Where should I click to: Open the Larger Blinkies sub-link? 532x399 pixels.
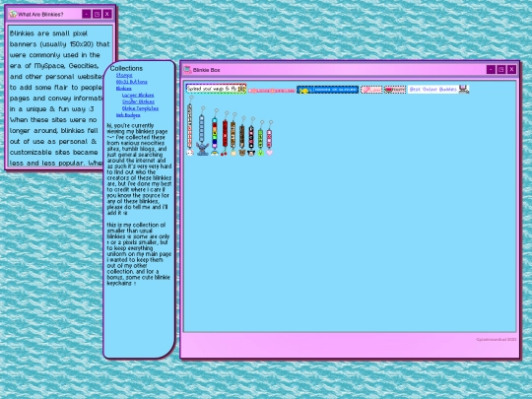coord(138,96)
